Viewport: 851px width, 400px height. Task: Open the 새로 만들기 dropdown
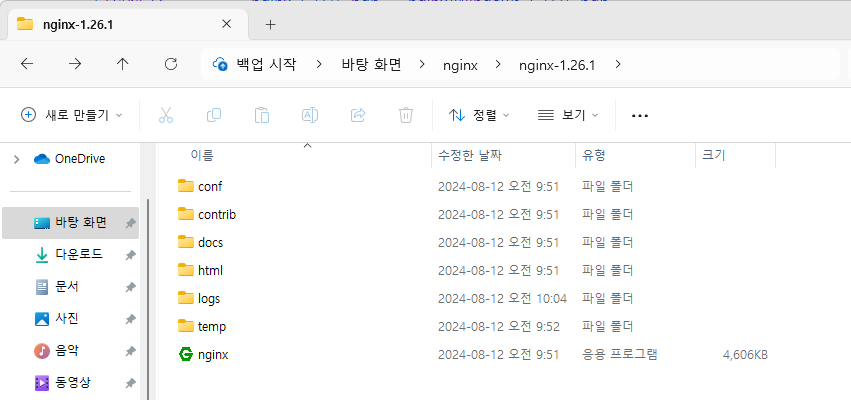coord(72,115)
